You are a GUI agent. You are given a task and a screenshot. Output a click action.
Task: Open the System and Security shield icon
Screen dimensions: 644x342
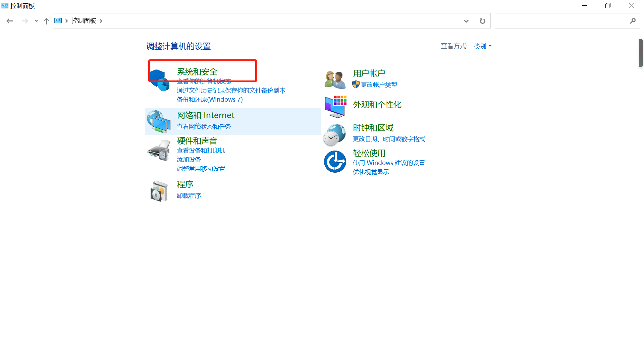(159, 80)
